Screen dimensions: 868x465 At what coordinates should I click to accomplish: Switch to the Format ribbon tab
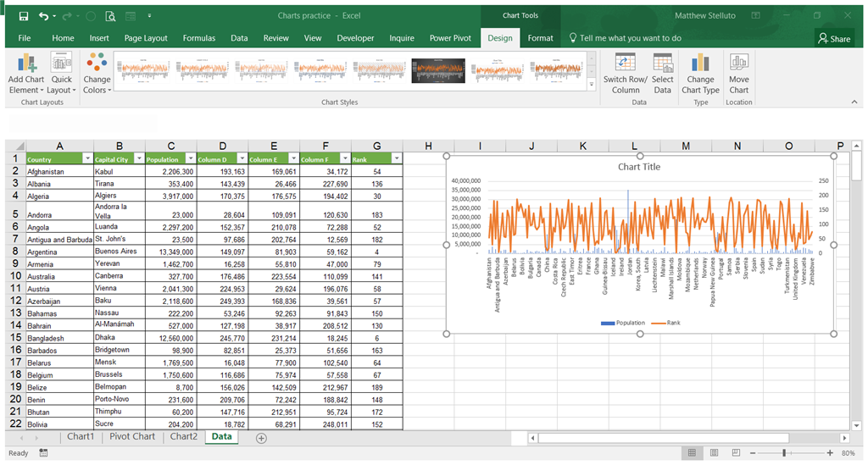click(x=541, y=38)
